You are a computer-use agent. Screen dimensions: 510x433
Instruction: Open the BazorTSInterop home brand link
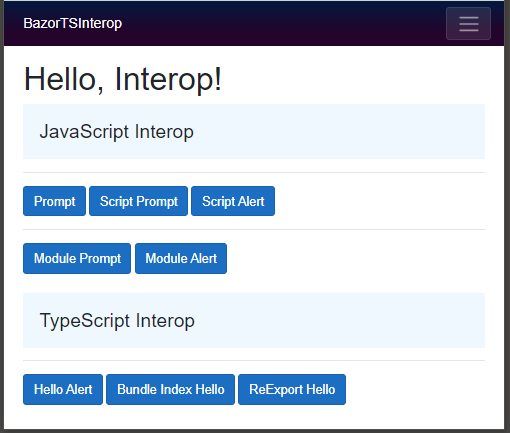pos(73,23)
